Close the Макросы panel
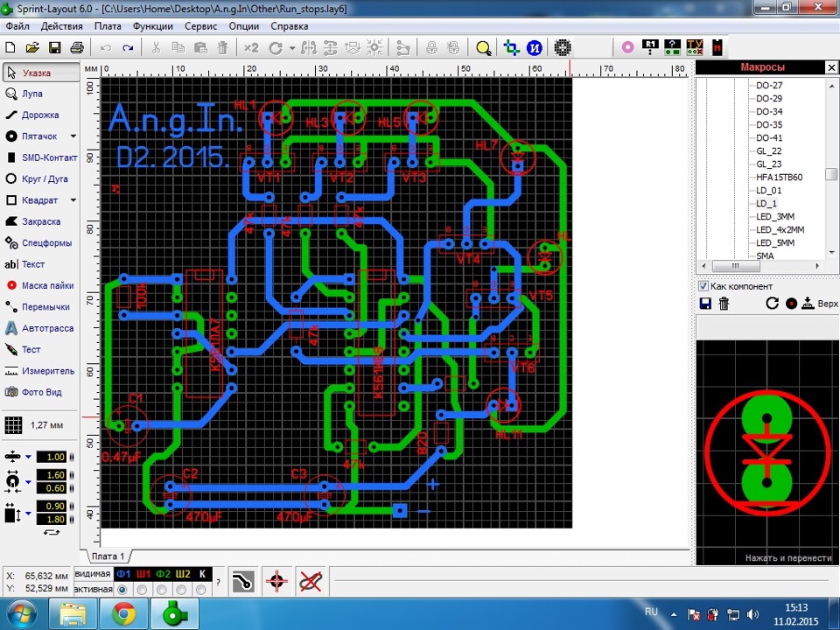The image size is (840, 630). coord(831,67)
